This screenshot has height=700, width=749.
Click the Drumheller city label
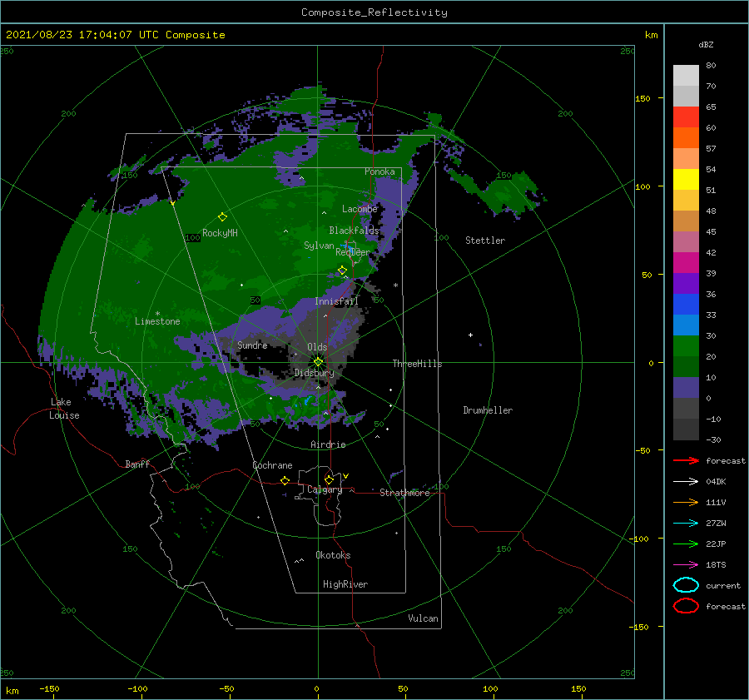click(488, 410)
